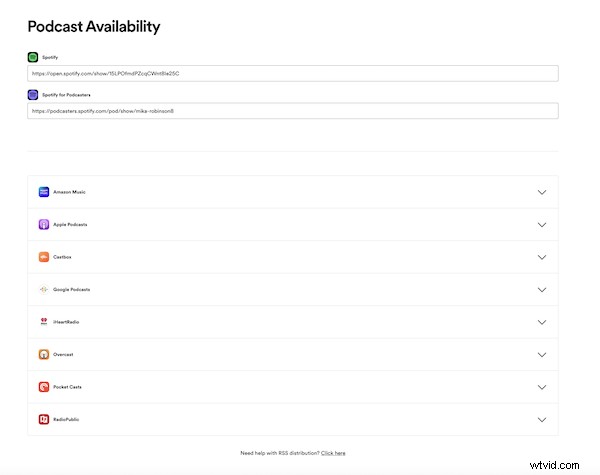Click the Spotify show URL field
The image size is (600, 475).
tap(292, 73)
